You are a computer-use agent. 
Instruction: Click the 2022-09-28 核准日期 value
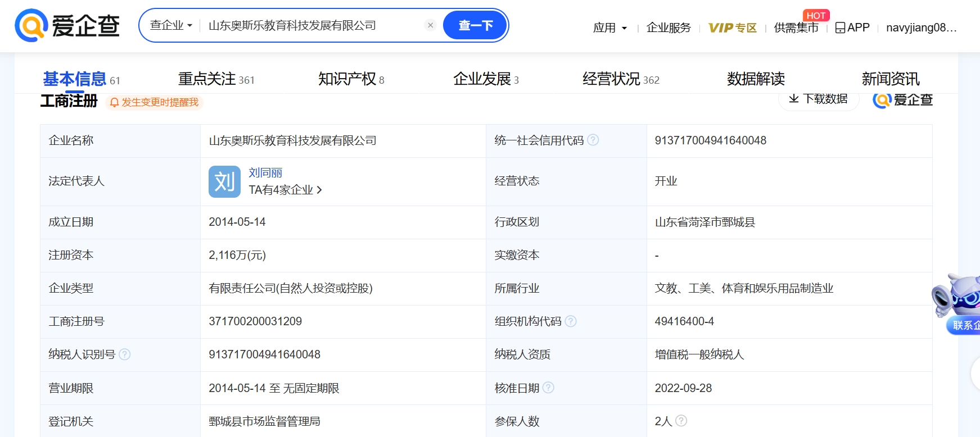point(683,388)
